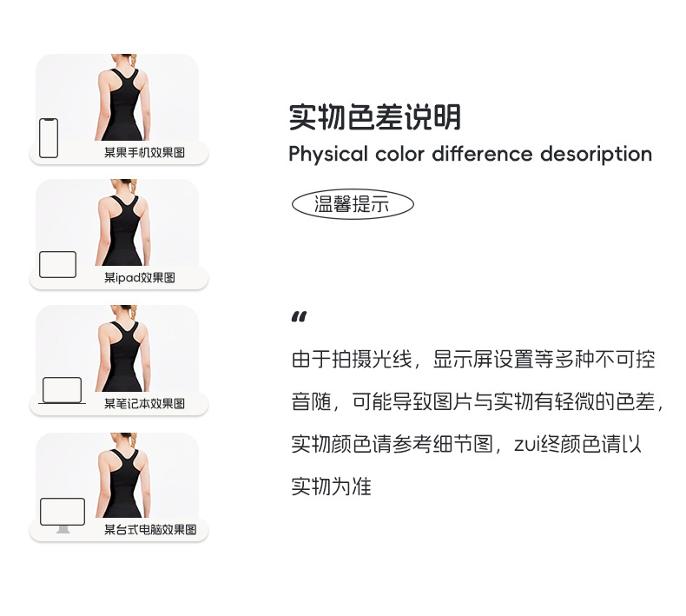This screenshot has height=616, width=686.
Task: Open the laptop preview model thumbnail
Action: pos(122,348)
